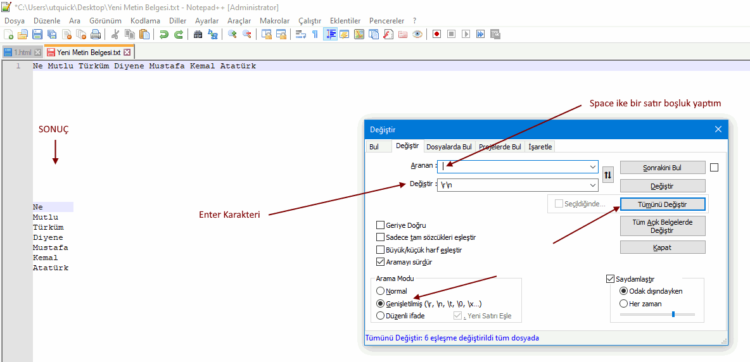750x362 pixels.
Task: Choose the Her zaman transparency option
Action: pos(623,303)
